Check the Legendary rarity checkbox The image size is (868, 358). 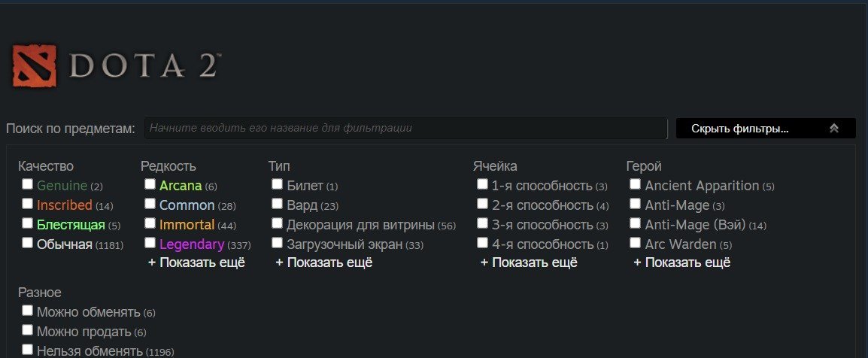pyautogui.click(x=150, y=242)
